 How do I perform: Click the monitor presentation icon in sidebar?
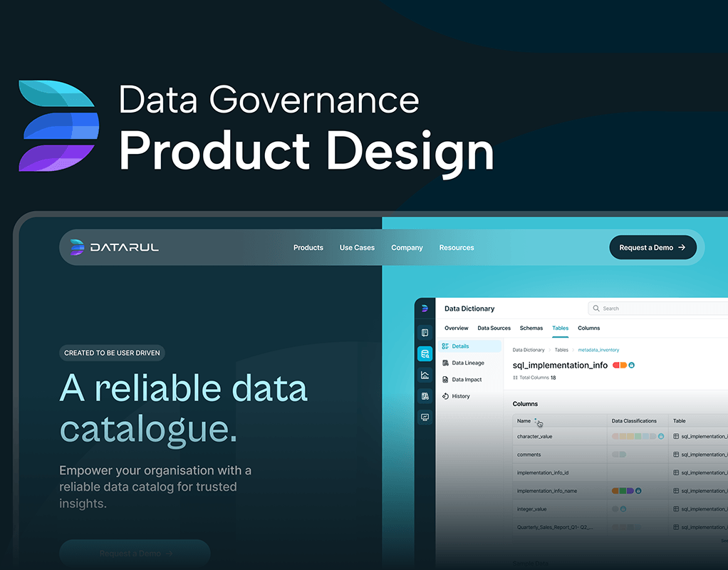[x=425, y=417]
